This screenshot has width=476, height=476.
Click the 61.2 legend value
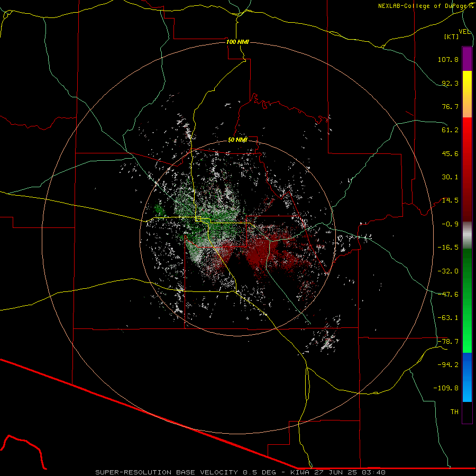[450, 130]
